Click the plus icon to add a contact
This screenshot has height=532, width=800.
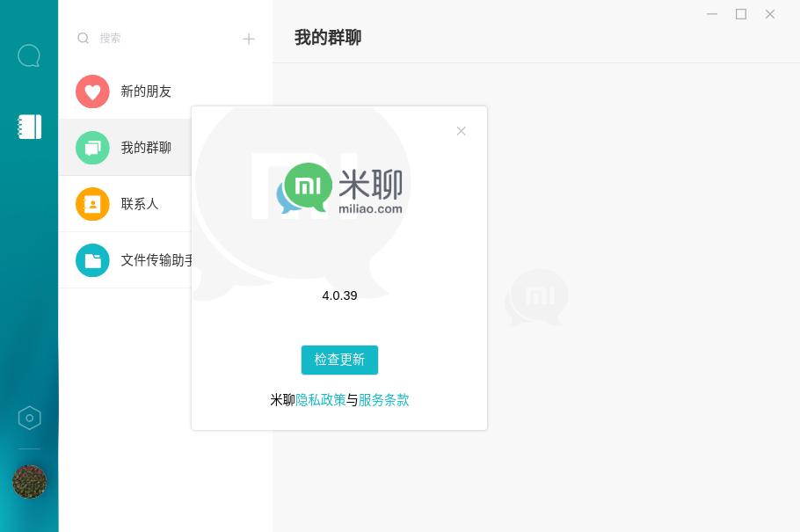click(x=249, y=38)
